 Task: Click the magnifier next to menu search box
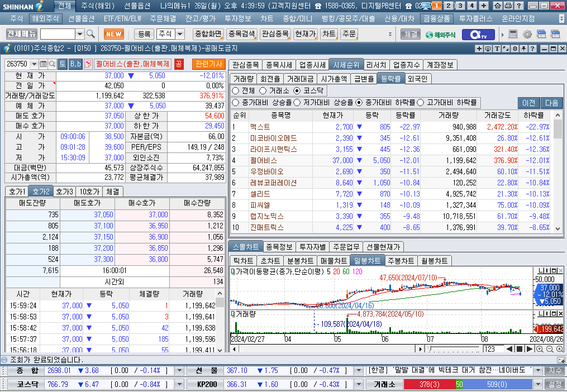point(90,34)
